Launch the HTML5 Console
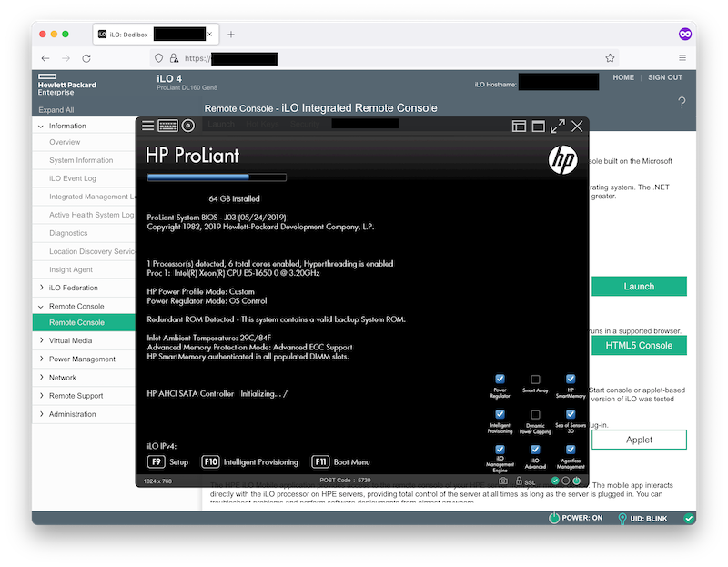Image resolution: width=728 pixels, height=567 pixels. tap(639, 346)
